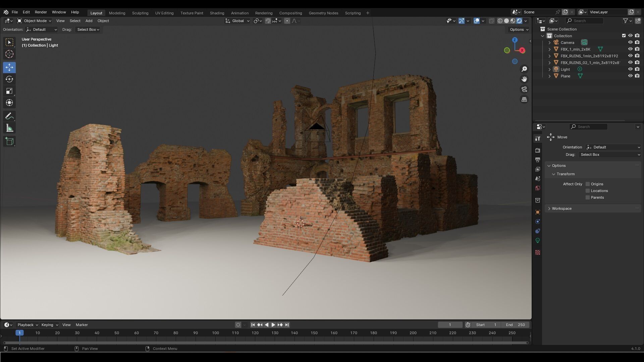The image size is (644, 362).
Task: Open the Scene properties tab
Action: [x=538, y=179]
